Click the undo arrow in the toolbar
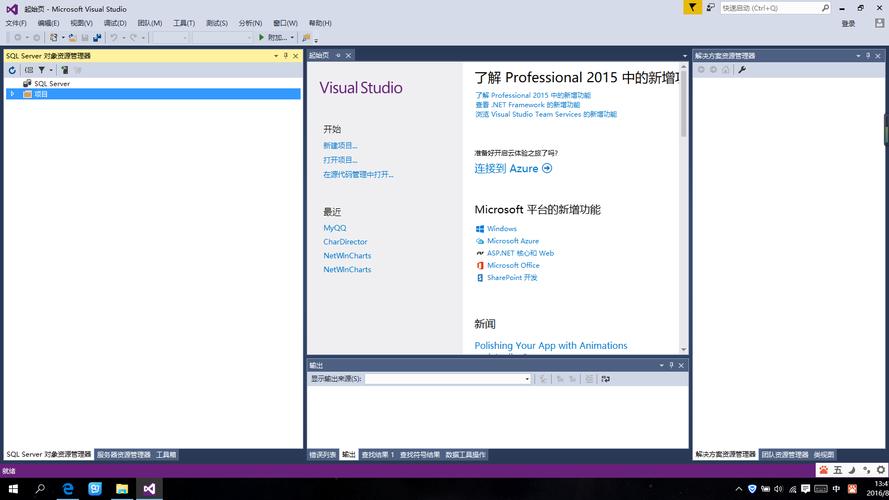This screenshot has width=889, height=500. click(114, 37)
